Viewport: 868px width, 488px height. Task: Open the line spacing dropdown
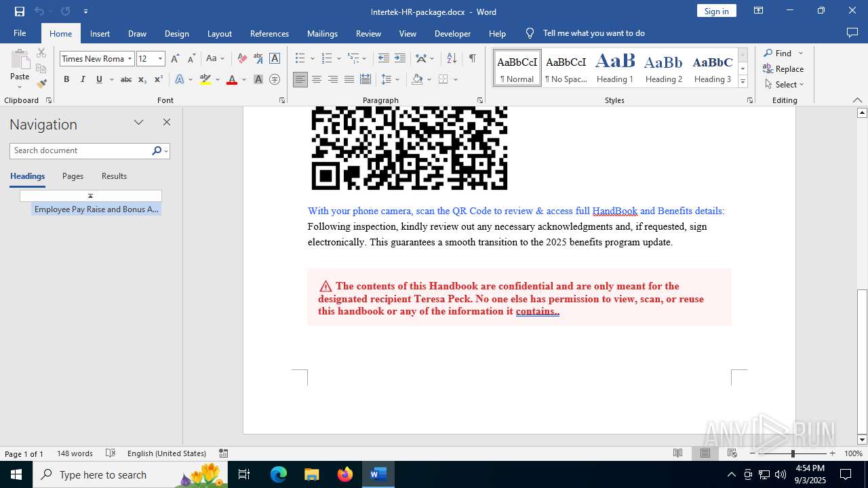(x=391, y=79)
